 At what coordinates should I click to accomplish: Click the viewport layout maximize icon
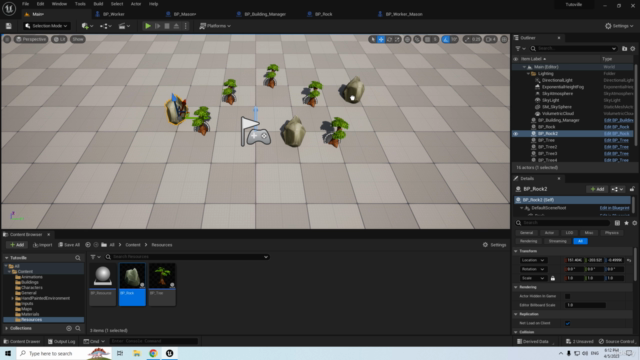[504, 39]
